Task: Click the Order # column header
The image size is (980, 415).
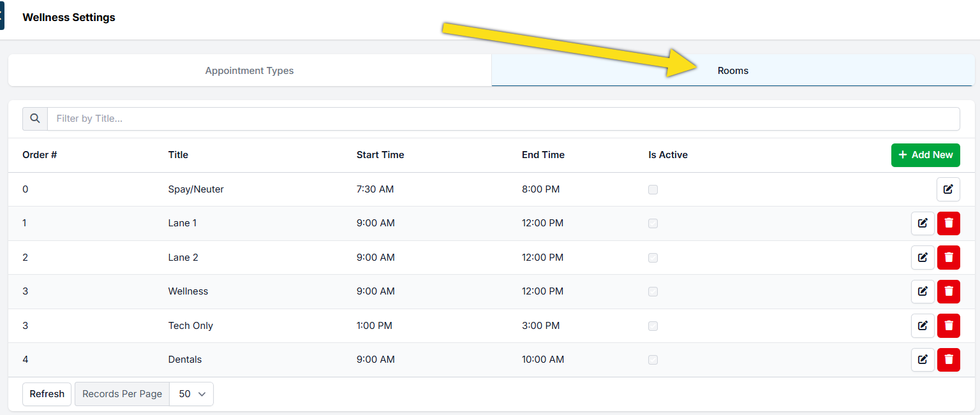Action: [40, 155]
